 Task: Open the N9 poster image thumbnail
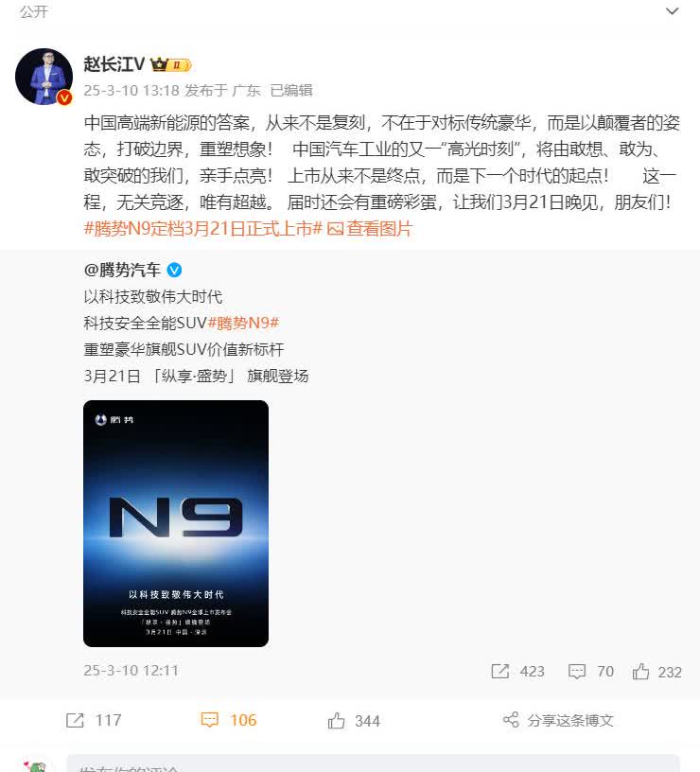pyautogui.click(x=176, y=523)
